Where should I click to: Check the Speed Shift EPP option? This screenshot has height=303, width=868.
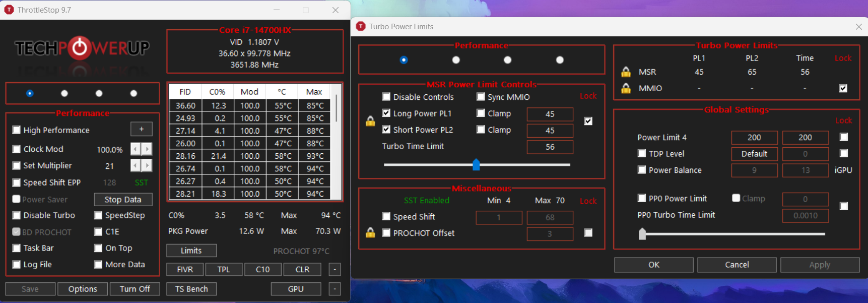pyautogui.click(x=17, y=183)
